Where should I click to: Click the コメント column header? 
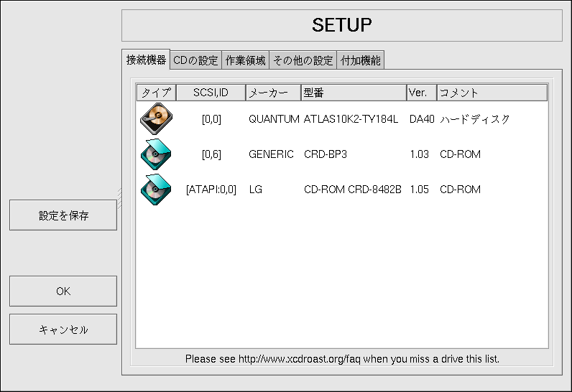click(x=492, y=93)
